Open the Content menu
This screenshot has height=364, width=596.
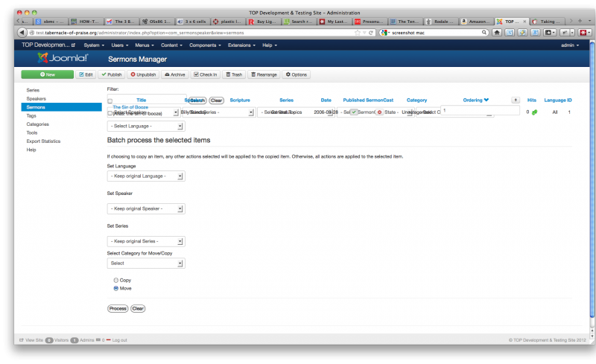[x=171, y=45]
